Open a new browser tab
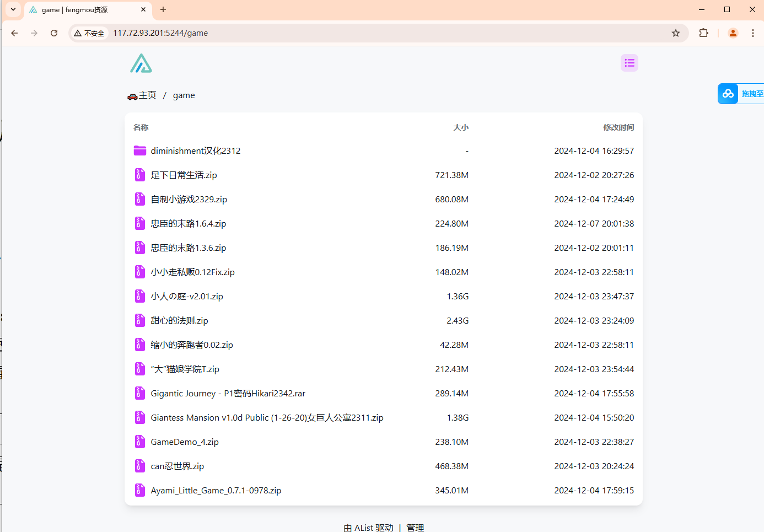Screen dimensions: 764x532 tap(163, 9)
